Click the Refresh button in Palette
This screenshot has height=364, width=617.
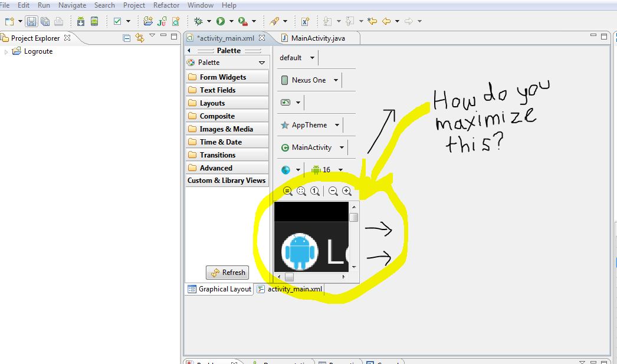[x=228, y=273]
